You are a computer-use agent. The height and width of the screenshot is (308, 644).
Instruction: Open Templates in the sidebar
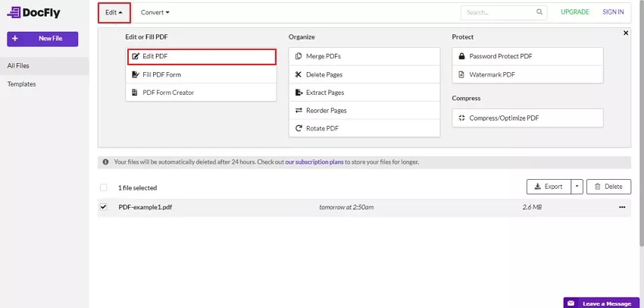21,84
